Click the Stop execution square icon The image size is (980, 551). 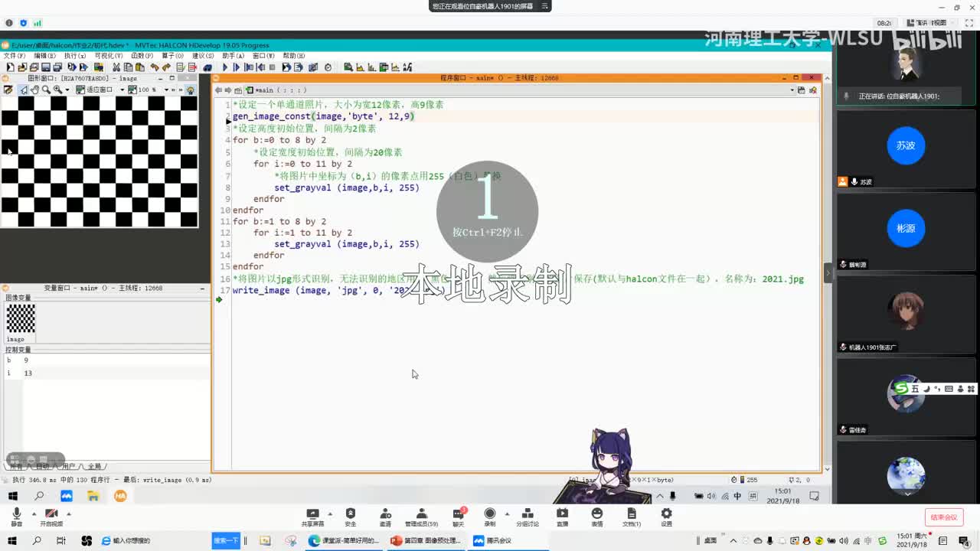271,67
